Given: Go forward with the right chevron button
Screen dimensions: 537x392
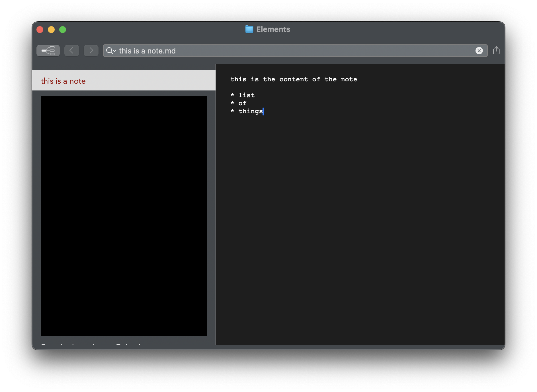Looking at the screenshot, I should (x=91, y=51).
